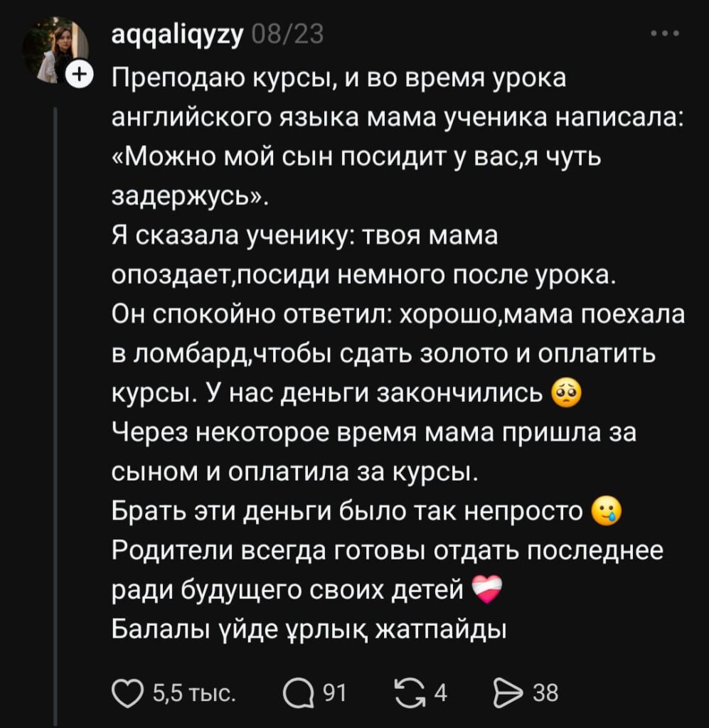Click the share count showing 38
Screen dimensions: 709x728
(x=546, y=692)
